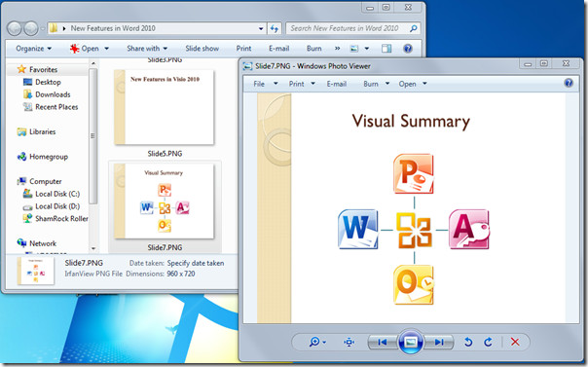Image resolution: width=588 pixels, height=367 pixels.
Task: Open the zoom magnifier control in Photo Viewer
Action: click(x=317, y=342)
